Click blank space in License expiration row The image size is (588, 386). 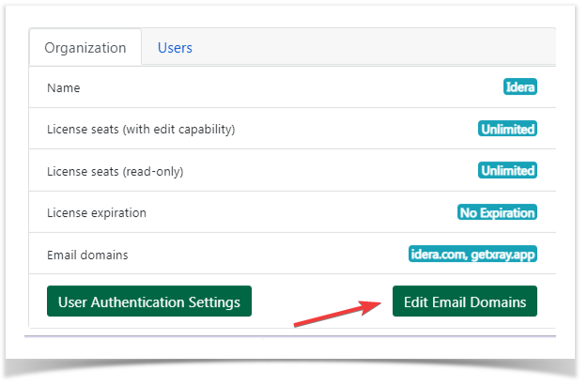tap(300, 212)
